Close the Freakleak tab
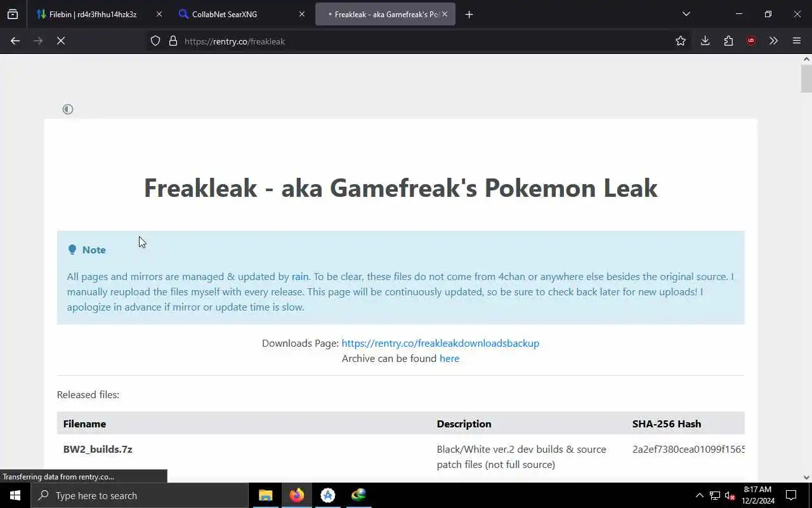Image resolution: width=812 pixels, height=508 pixels. tap(445, 14)
